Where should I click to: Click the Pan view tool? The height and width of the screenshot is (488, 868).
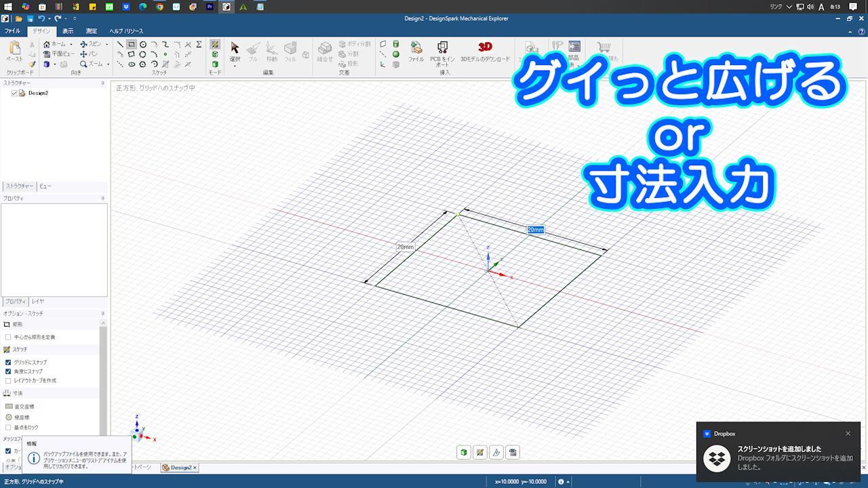(x=89, y=54)
